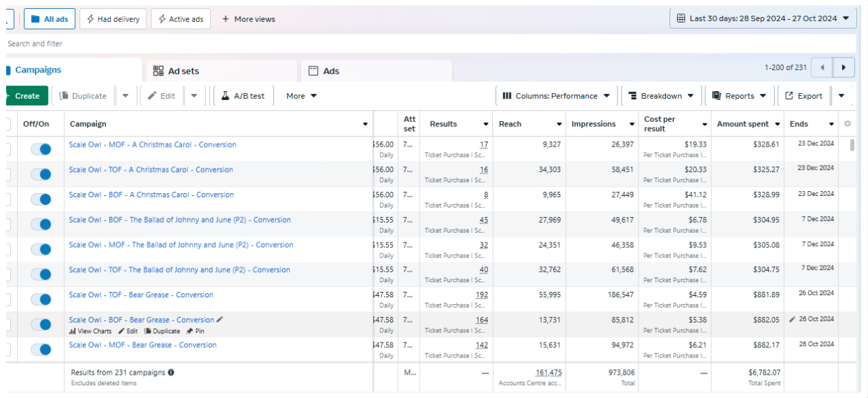Start an A/B test from the toolbar
The height and width of the screenshot is (398, 868).
244,96
